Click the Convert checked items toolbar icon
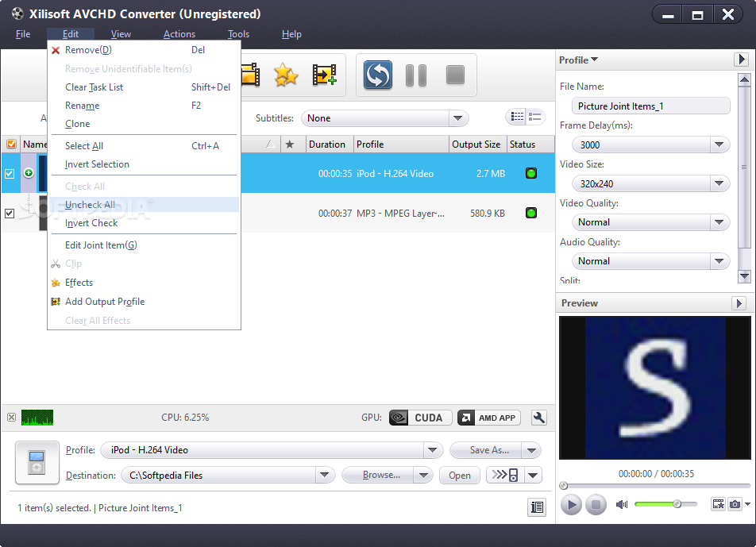Screen dimensions: 756x547 coord(377,75)
